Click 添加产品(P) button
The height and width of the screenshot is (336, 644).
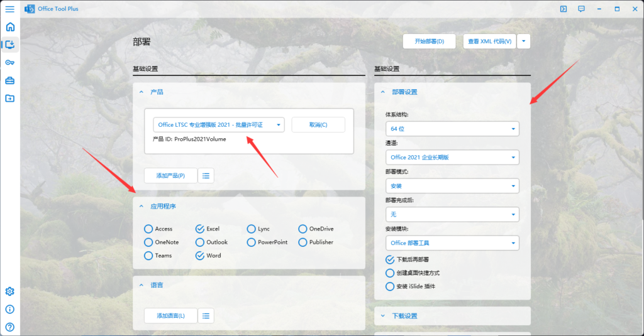pos(170,176)
